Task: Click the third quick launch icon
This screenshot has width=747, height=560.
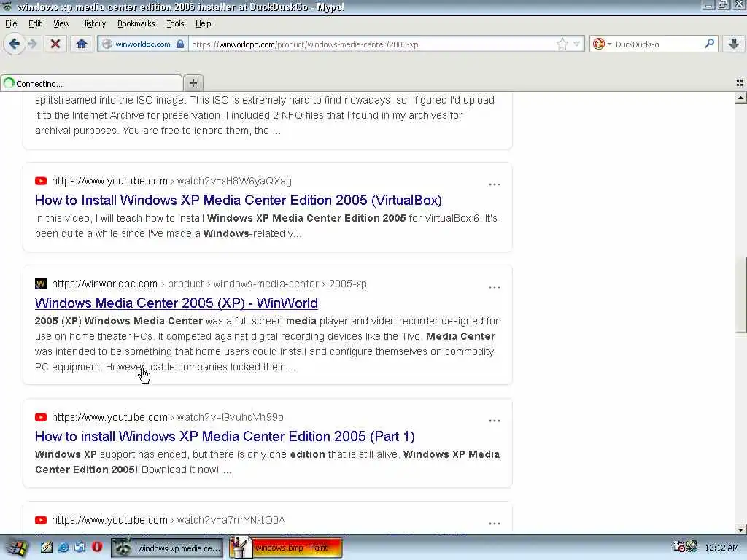Action: click(80, 548)
